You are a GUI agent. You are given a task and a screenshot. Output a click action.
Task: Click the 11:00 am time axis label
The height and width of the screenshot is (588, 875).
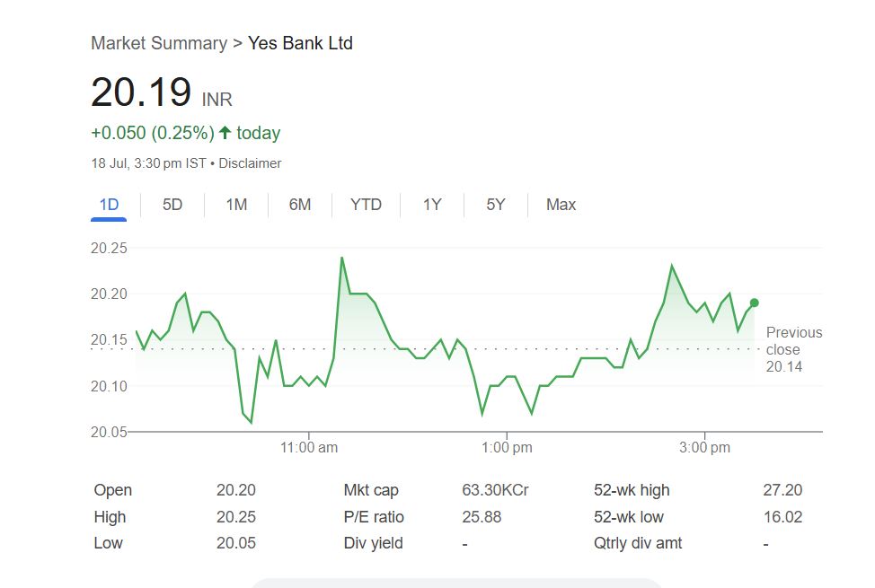tap(309, 447)
